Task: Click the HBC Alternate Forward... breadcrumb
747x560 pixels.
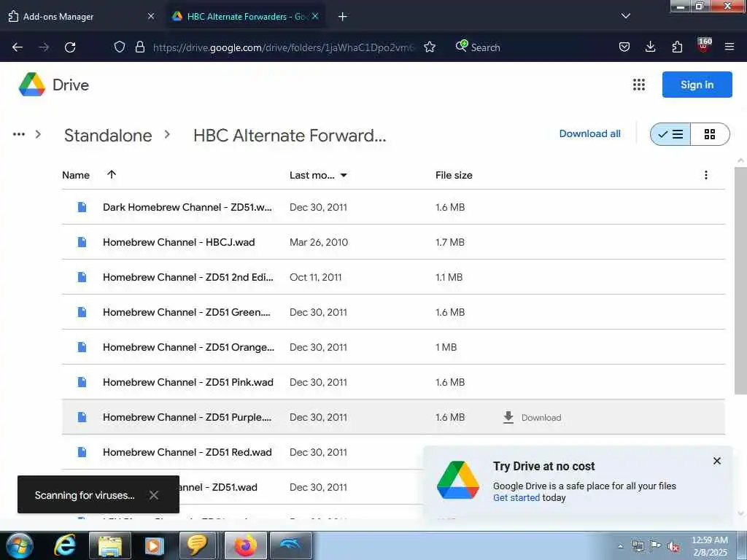Action: 290,135
